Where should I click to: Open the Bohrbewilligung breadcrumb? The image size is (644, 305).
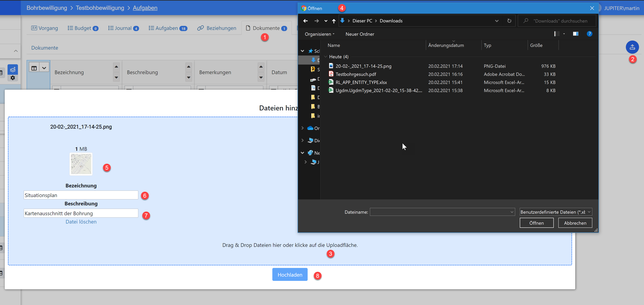point(47,8)
